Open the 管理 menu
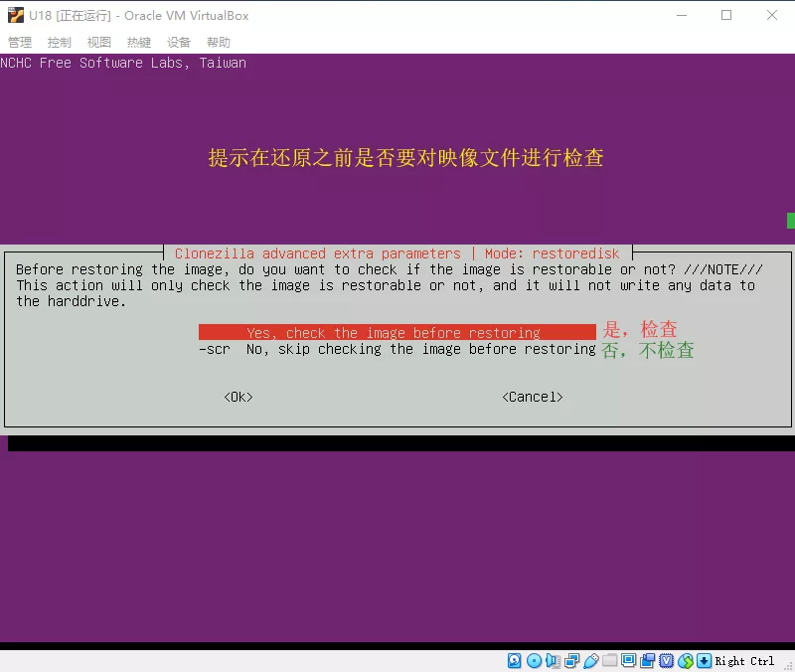The width and height of the screenshot is (795, 672). point(20,42)
